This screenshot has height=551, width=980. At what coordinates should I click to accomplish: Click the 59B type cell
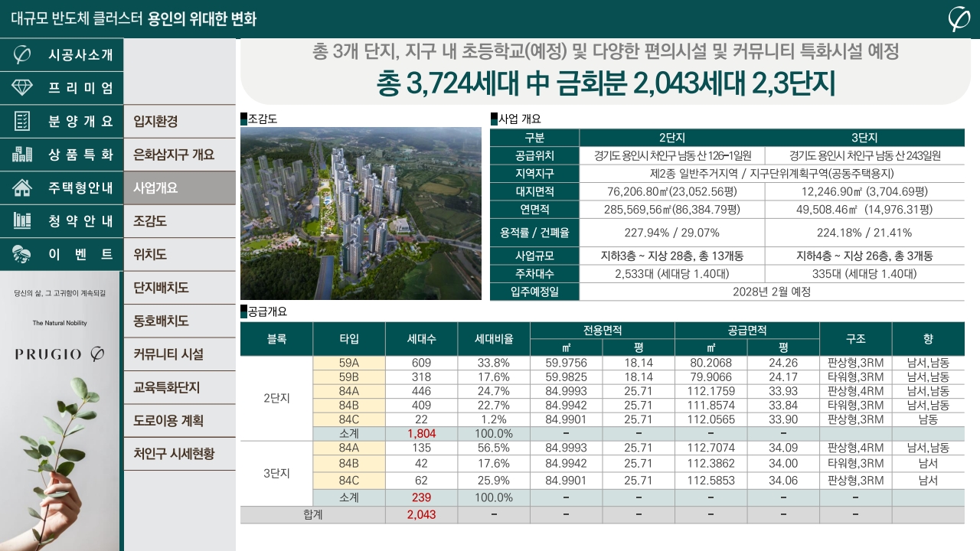click(349, 377)
